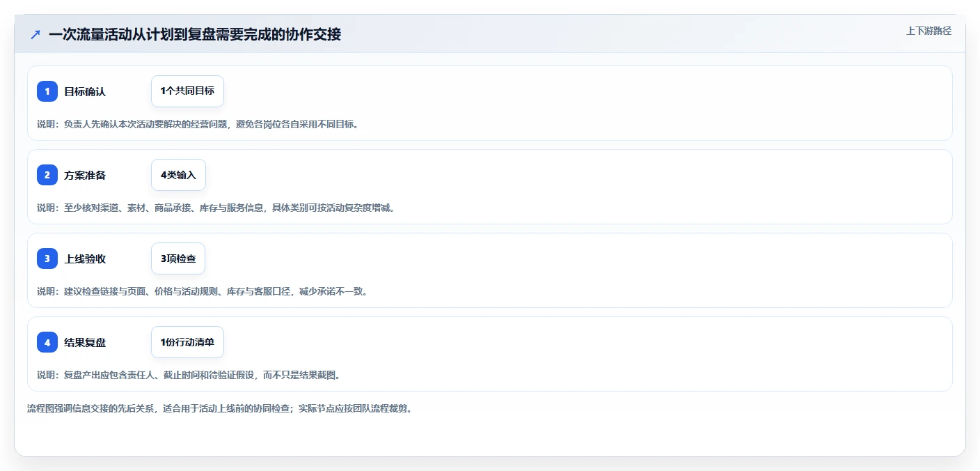Click the step 3 number badge

point(47,258)
